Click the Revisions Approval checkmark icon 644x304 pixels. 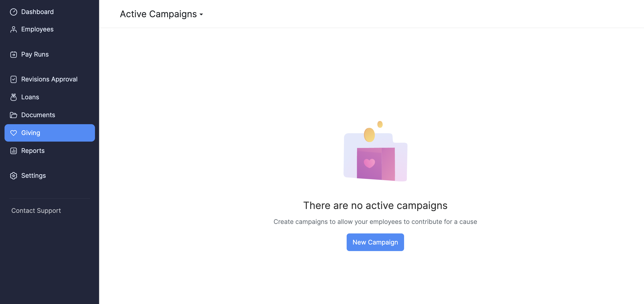pyautogui.click(x=14, y=79)
